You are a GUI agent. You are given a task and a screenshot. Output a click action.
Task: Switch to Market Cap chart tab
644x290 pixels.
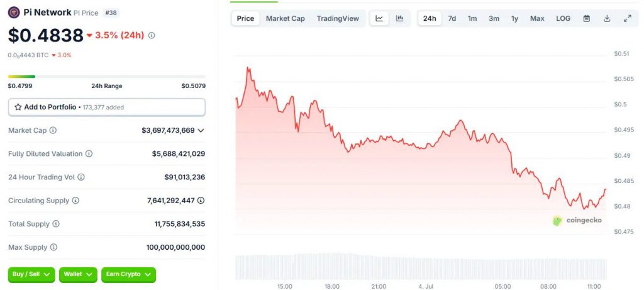(286, 18)
